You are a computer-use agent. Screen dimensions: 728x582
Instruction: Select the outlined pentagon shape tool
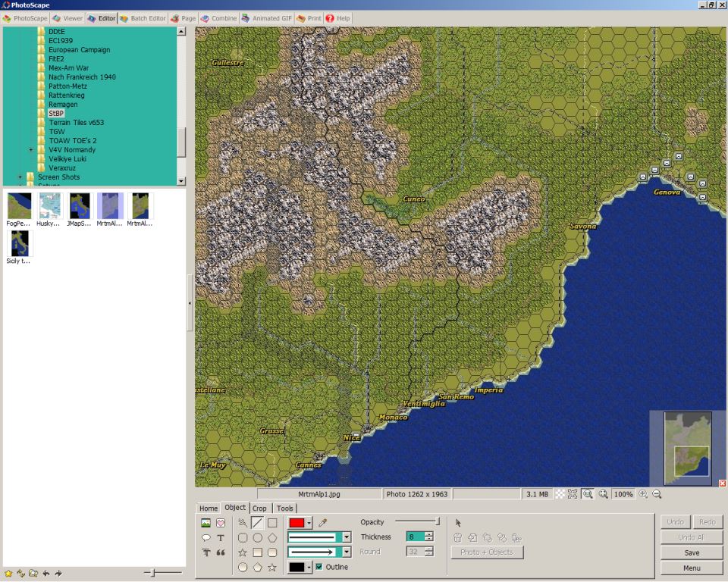tap(272, 537)
